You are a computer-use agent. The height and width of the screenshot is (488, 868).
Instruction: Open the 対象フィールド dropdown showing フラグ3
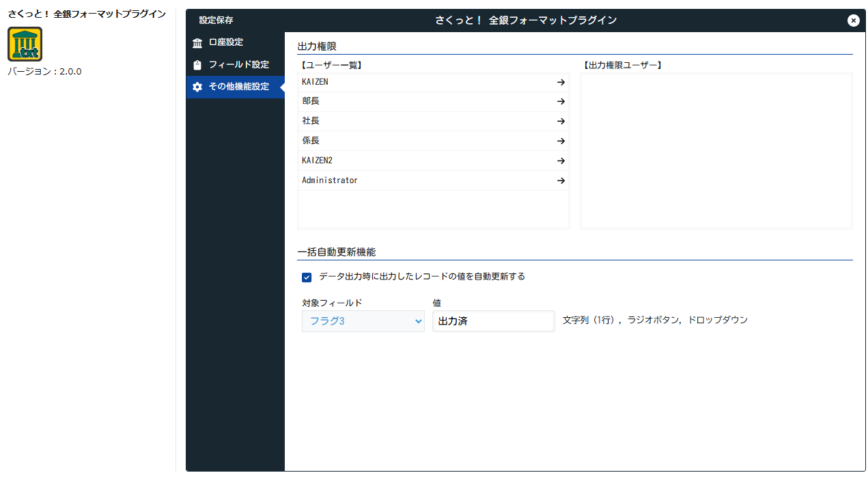click(x=363, y=321)
